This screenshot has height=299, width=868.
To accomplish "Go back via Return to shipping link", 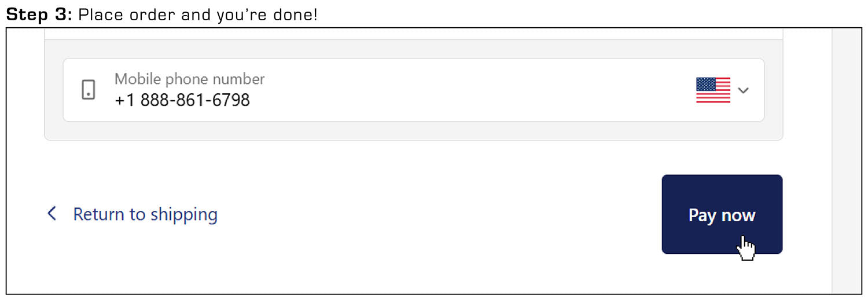I will [145, 214].
